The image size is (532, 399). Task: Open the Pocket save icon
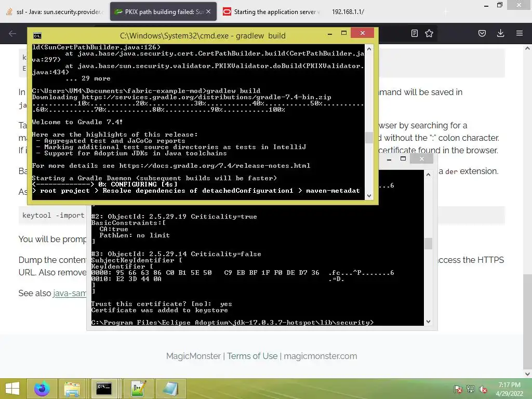[x=482, y=33]
